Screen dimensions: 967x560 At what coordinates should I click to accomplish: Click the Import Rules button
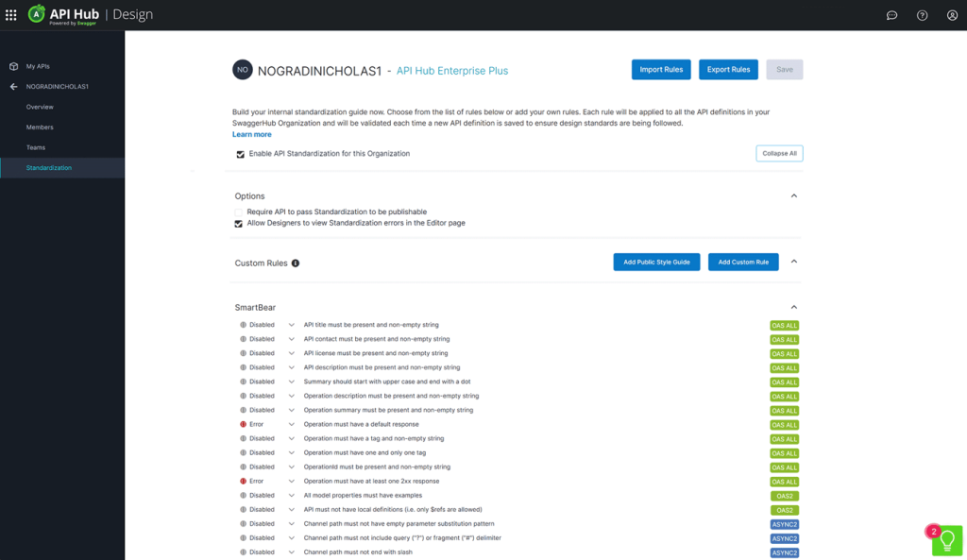tap(661, 70)
